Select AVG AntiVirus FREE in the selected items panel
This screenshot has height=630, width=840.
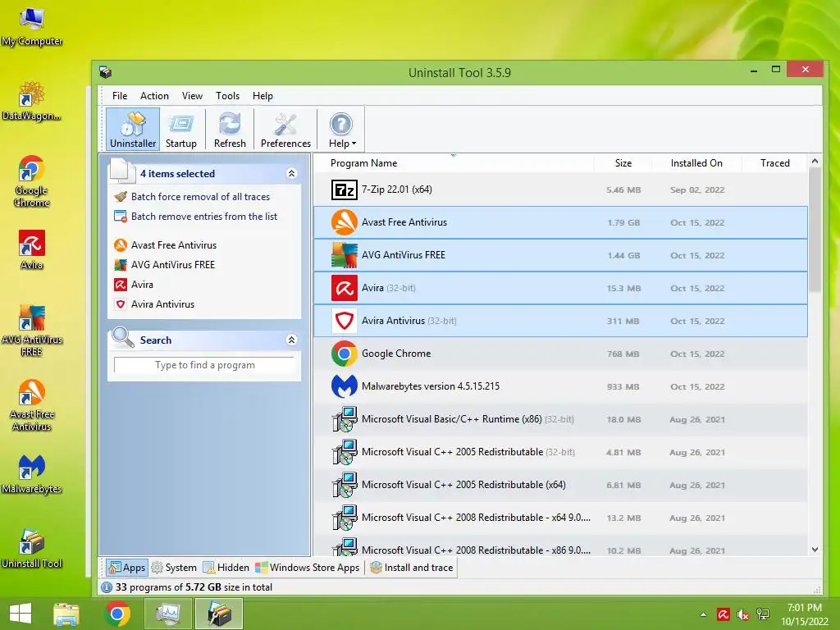pos(173,265)
